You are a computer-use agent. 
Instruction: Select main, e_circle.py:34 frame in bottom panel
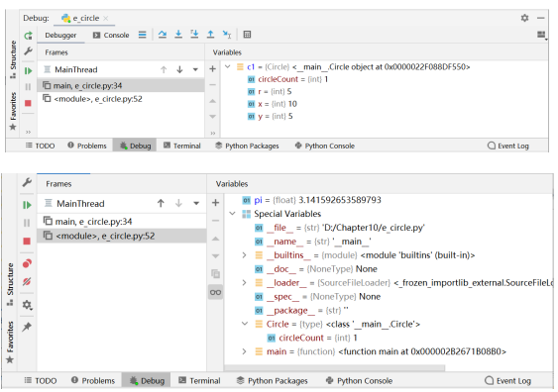tap(122, 222)
